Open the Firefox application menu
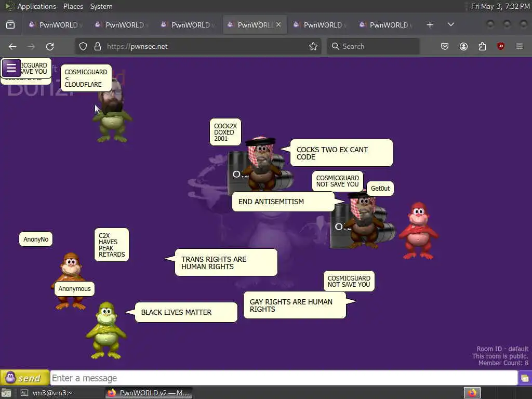The image size is (532, 399). (520, 46)
